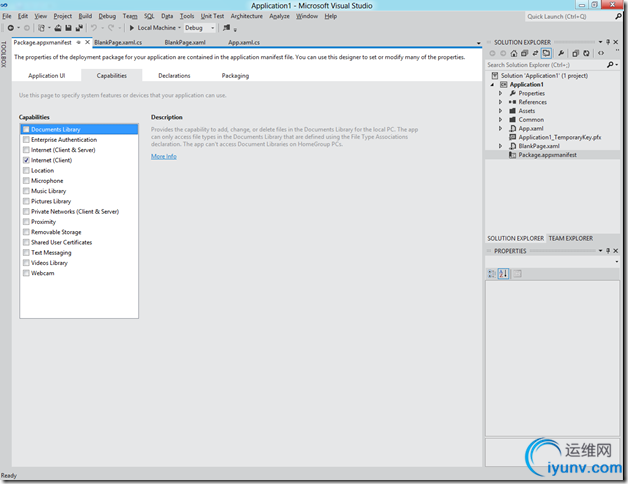The width and height of the screenshot is (628, 484).
Task: Check Internet (Client & Server) capability
Action: [x=26, y=150]
